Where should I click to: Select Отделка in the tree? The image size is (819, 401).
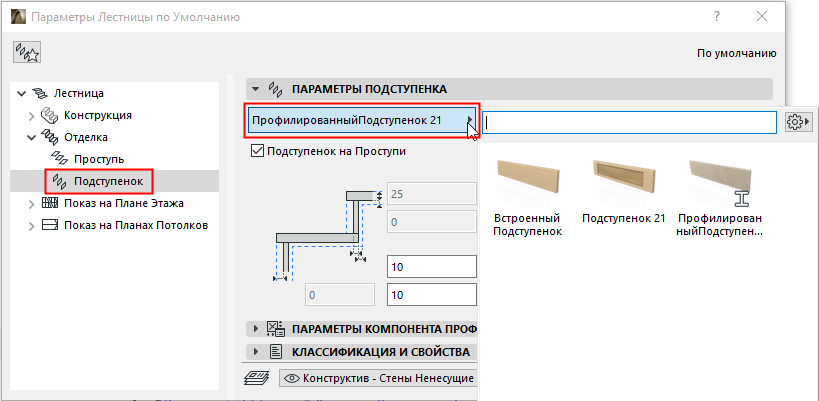point(86,137)
